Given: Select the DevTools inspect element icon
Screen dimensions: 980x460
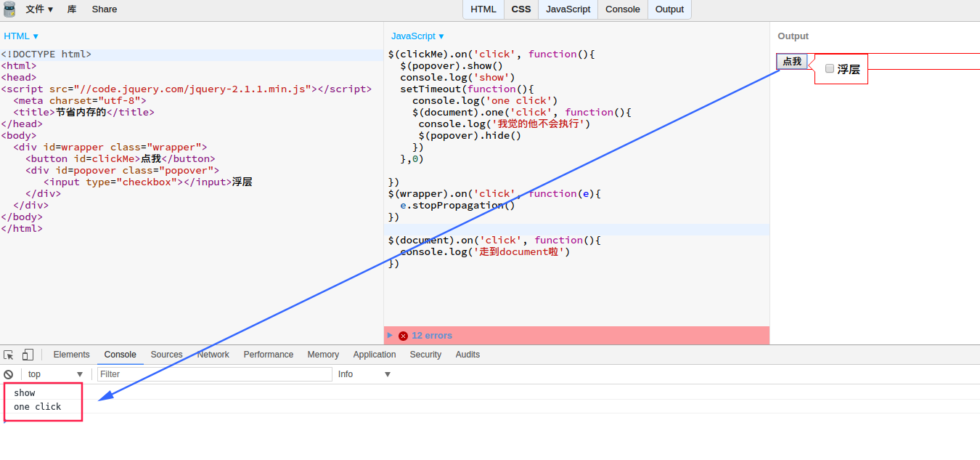Looking at the screenshot, I should pyautogui.click(x=9, y=355).
